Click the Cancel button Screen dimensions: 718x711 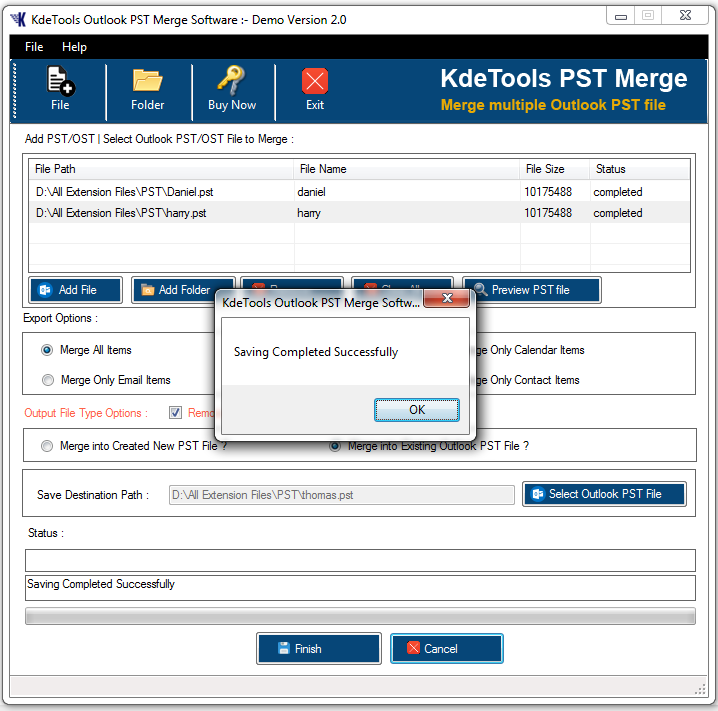[x=446, y=649]
